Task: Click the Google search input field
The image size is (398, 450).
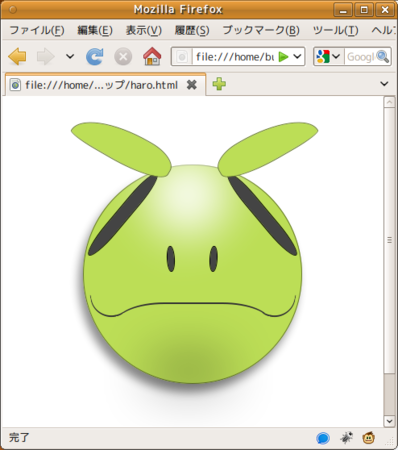Action: 360,57
